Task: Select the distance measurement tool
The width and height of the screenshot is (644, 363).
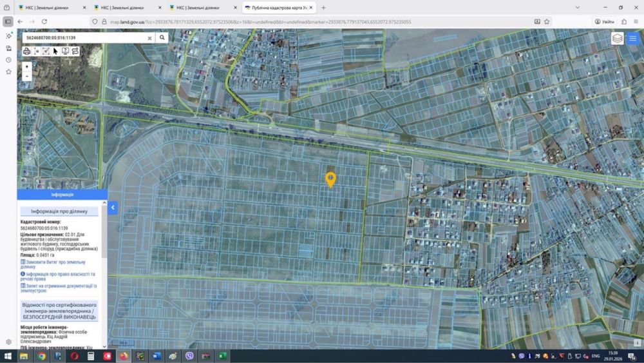Action: pos(37,52)
